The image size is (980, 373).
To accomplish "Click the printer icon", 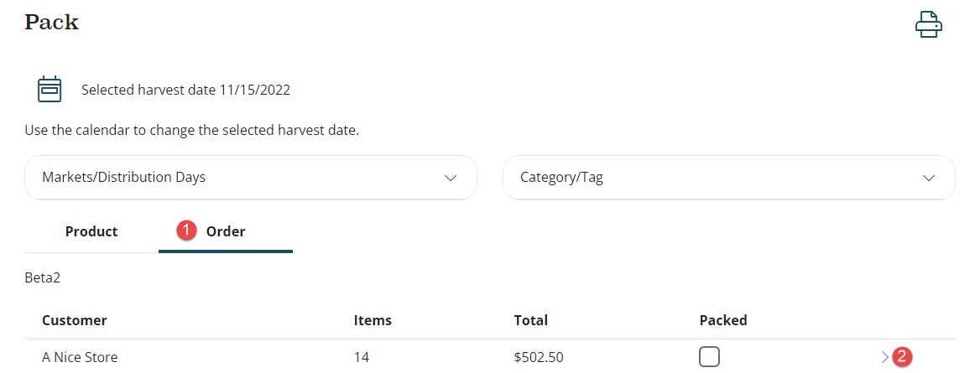I will tap(929, 24).
